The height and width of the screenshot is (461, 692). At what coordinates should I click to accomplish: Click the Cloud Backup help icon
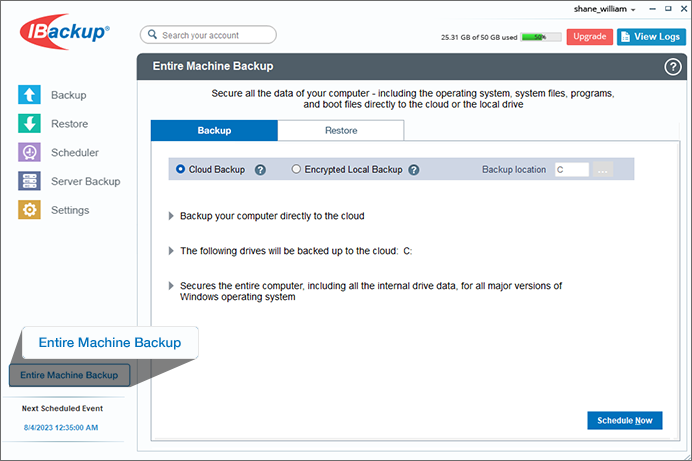pos(260,170)
